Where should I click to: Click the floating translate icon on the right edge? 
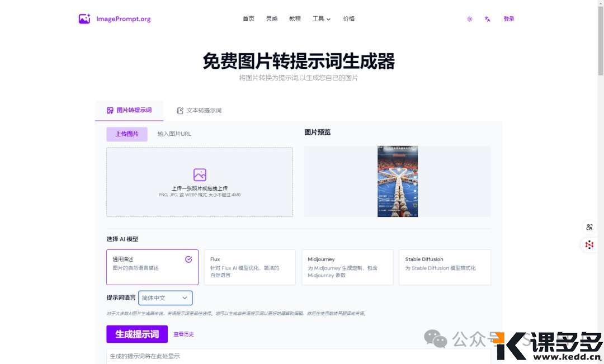(589, 227)
